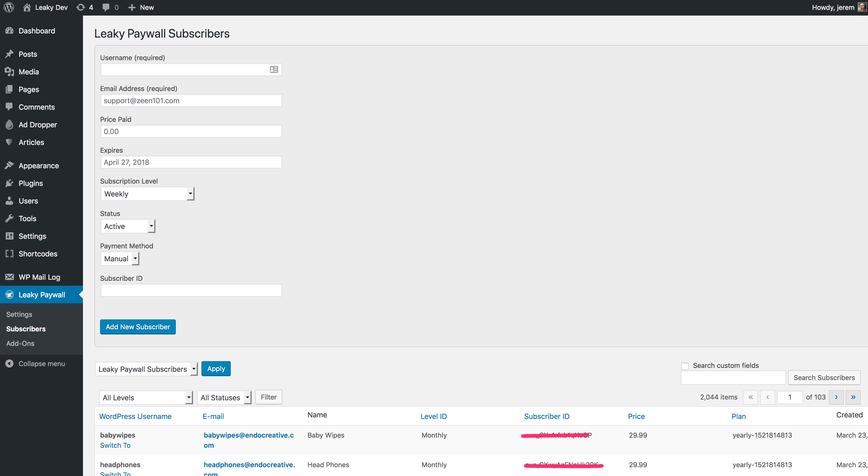
Task: Jump to last page double-arrow
Action: click(x=853, y=397)
